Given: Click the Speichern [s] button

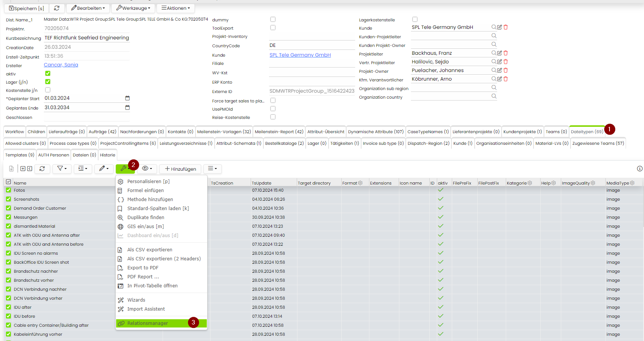Looking at the screenshot, I should 27,8.
